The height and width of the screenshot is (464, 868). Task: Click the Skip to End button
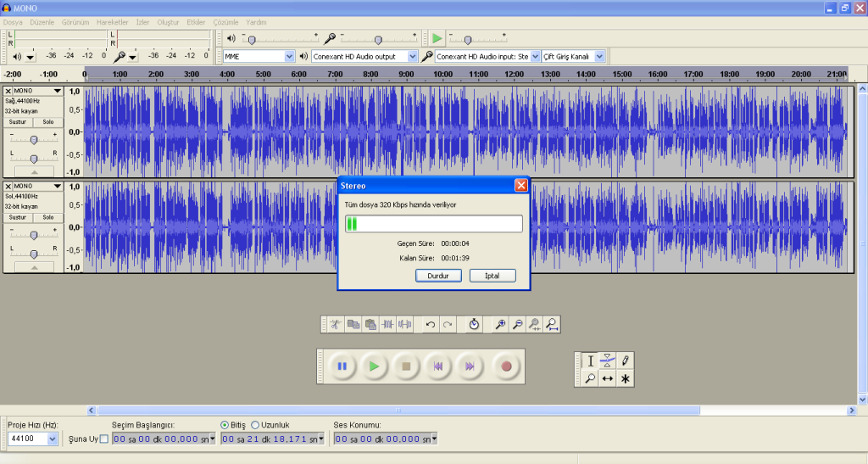pyautogui.click(x=470, y=366)
